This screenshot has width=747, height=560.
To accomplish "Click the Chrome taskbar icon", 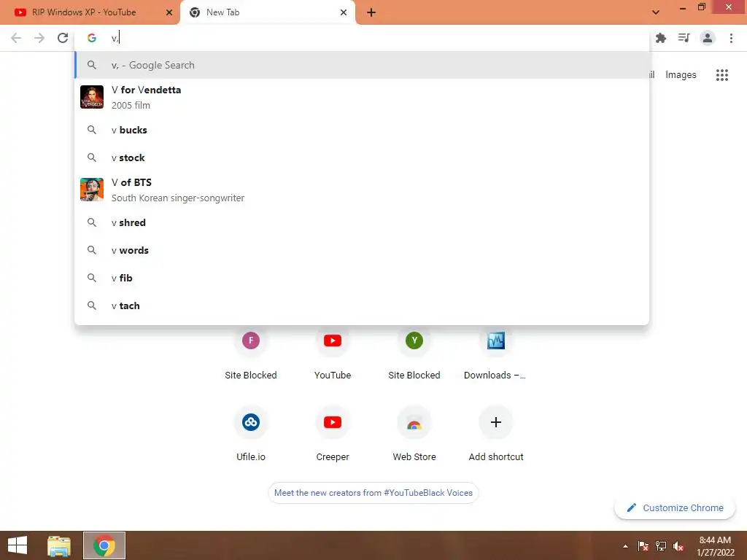I will click(104, 545).
